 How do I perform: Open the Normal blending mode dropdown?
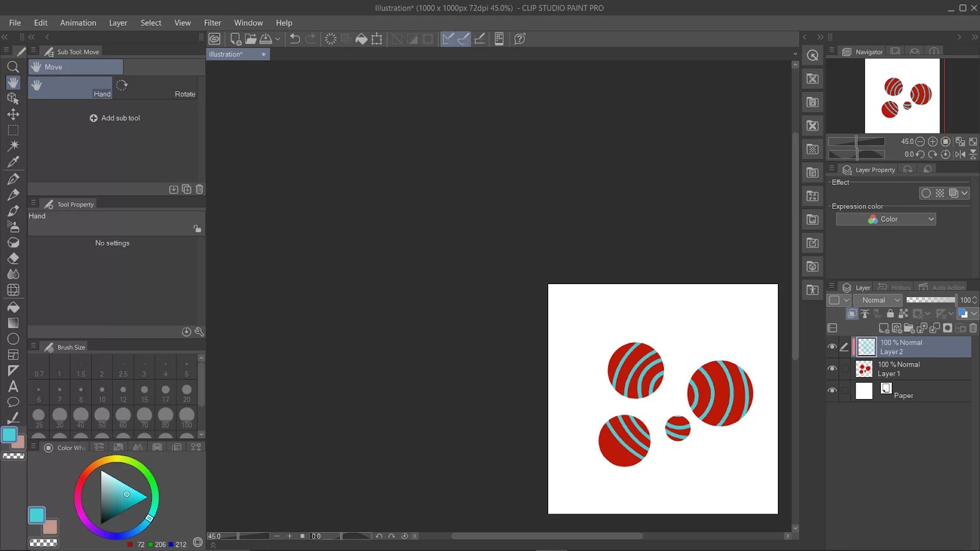click(878, 300)
